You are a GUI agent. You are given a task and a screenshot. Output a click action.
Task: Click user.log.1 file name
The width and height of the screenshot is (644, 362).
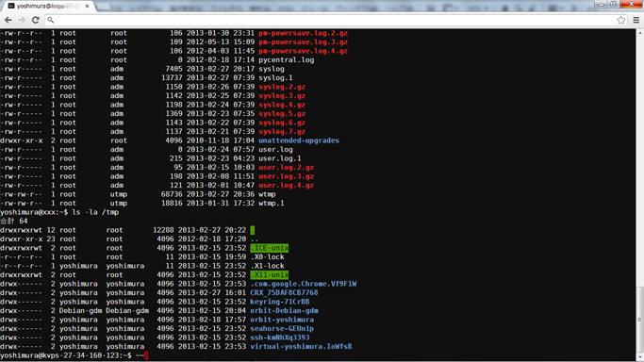pyautogui.click(x=280, y=158)
